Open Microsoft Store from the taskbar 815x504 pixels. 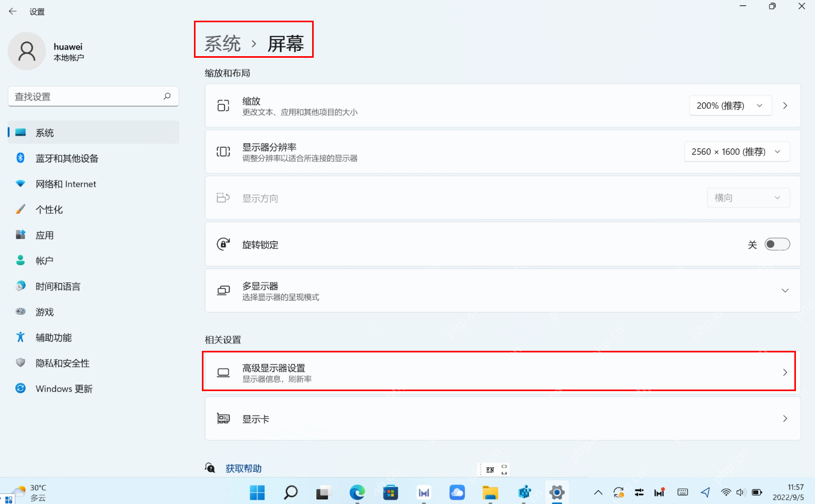pyautogui.click(x=391, y=493)
